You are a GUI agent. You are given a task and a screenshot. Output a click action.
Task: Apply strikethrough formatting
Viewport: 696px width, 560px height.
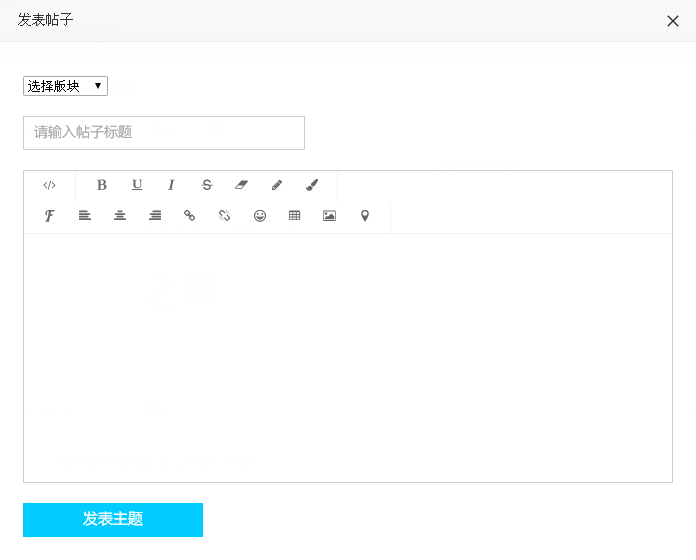point(207,185)
